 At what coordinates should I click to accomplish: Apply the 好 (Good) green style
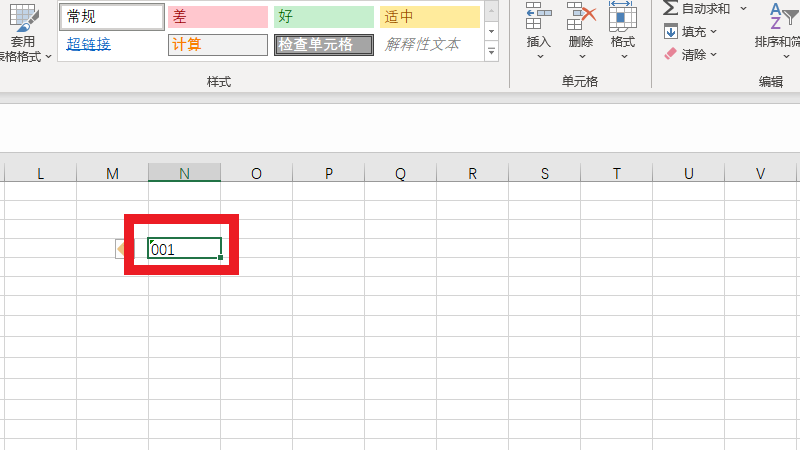tap(323, 17)
